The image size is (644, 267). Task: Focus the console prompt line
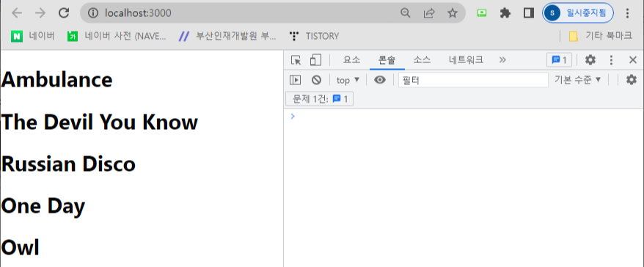coord(464,116)
